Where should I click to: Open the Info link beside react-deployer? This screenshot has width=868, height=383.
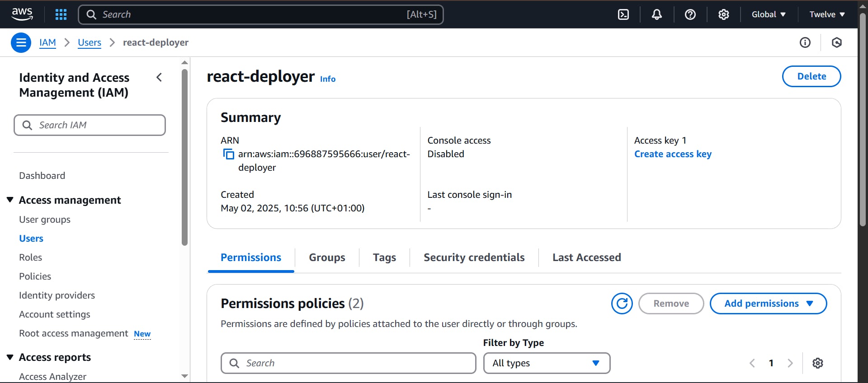pyautogui.click(x=328, y=79)
